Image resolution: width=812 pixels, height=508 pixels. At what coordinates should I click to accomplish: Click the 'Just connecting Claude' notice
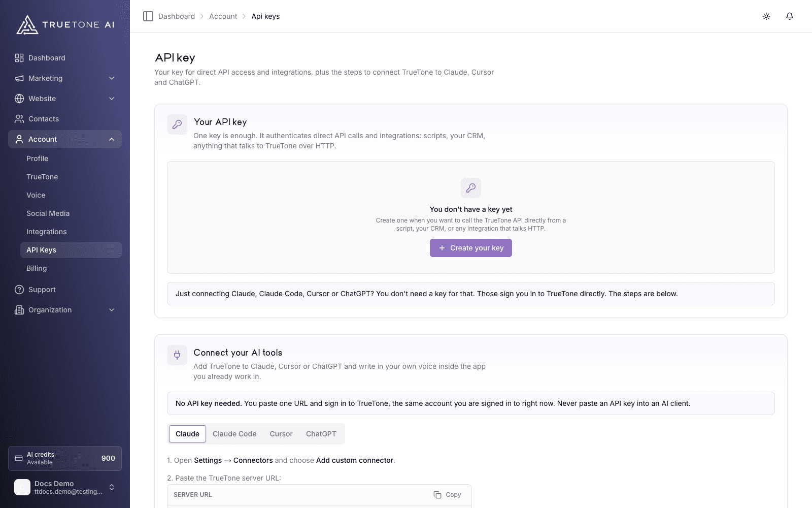471,294
